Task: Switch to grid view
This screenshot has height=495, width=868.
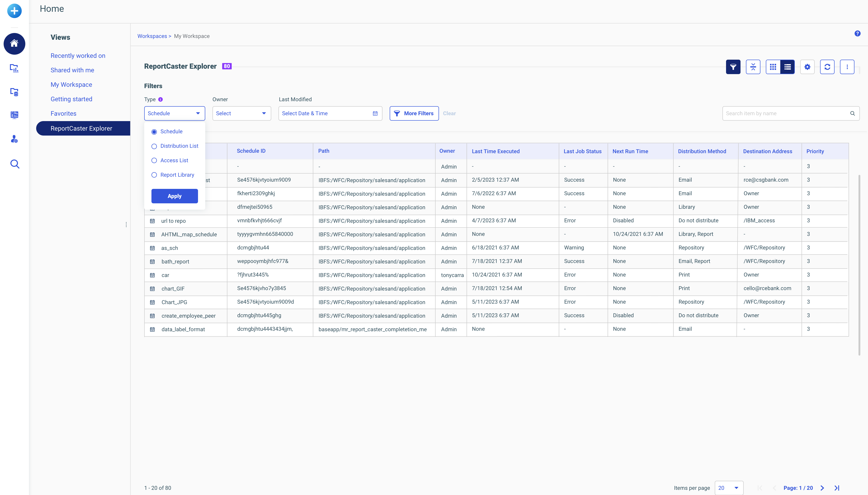Action: click(773, 67)
